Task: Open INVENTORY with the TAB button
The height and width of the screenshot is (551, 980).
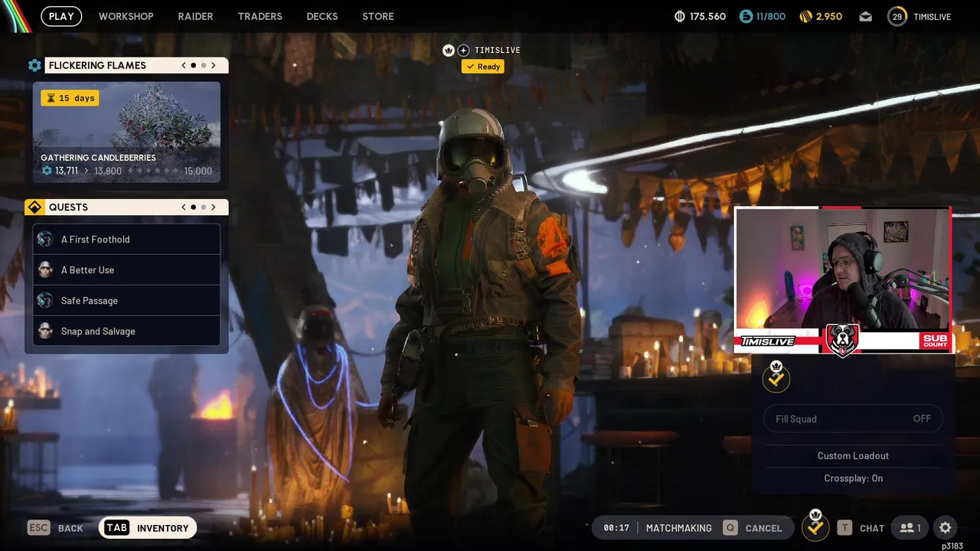Action: coord(148,528)
